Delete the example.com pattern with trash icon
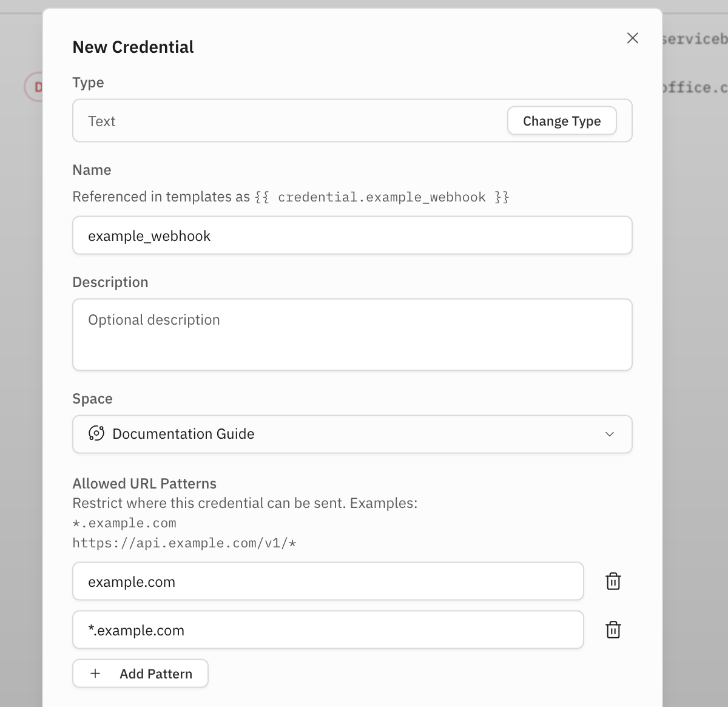The image size is (728, 707). click(613, 581)
